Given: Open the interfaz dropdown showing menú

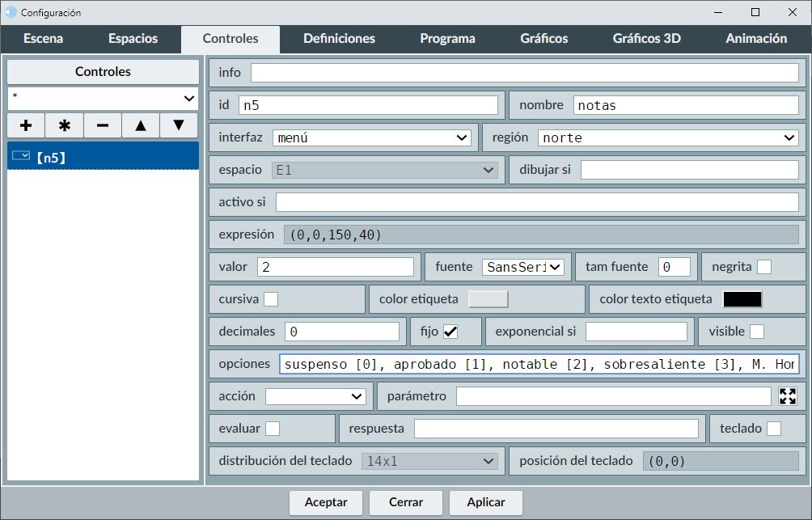Looking at the screenshot, I should pyautogui.click(x=372, y=137).
